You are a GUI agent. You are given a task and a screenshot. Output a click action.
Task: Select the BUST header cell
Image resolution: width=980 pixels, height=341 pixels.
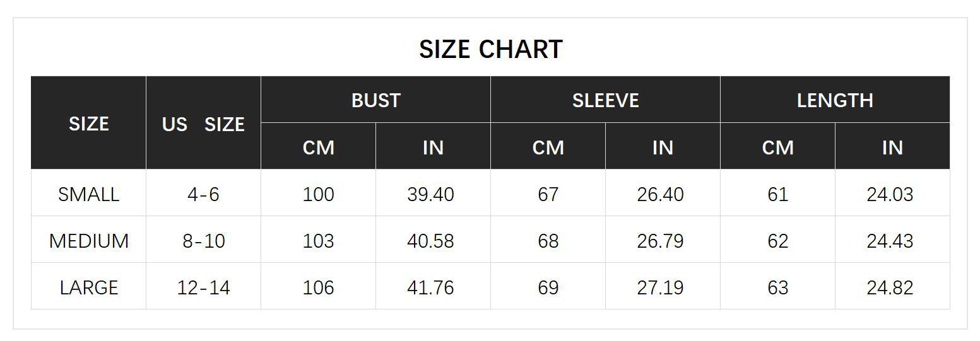pyautogui.click(x=375, y=100)
